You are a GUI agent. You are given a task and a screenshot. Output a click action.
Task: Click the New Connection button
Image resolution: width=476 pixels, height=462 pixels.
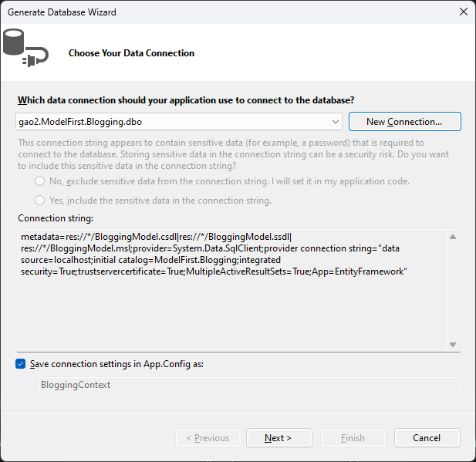coord(404,122)
